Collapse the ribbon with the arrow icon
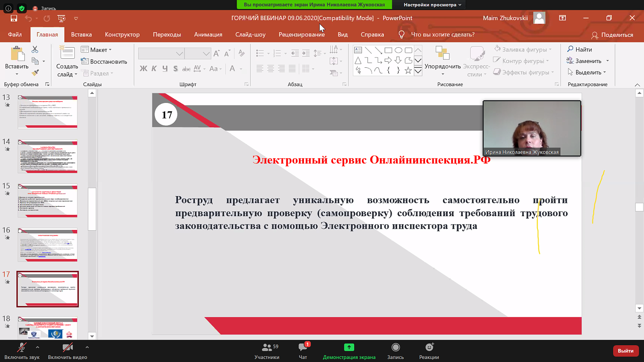The image size is (644, 362). pyautogui.click(x=637, y=85)
